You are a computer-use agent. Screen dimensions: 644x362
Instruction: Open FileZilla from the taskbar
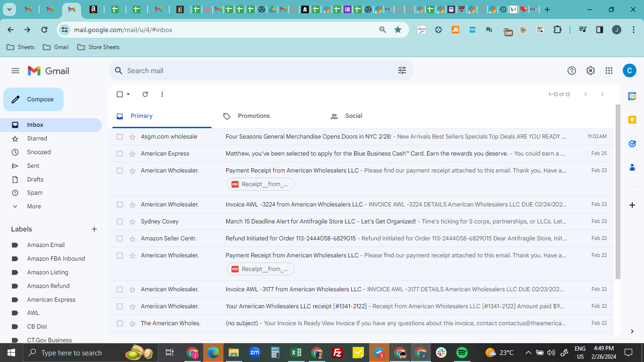coord(338,353)
